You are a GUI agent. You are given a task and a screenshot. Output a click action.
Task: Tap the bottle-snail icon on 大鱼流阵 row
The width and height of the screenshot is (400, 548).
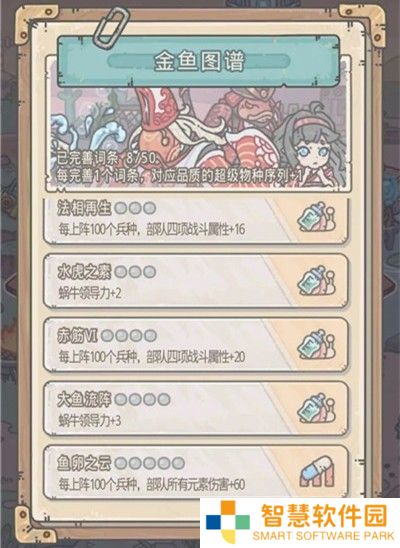317,408
